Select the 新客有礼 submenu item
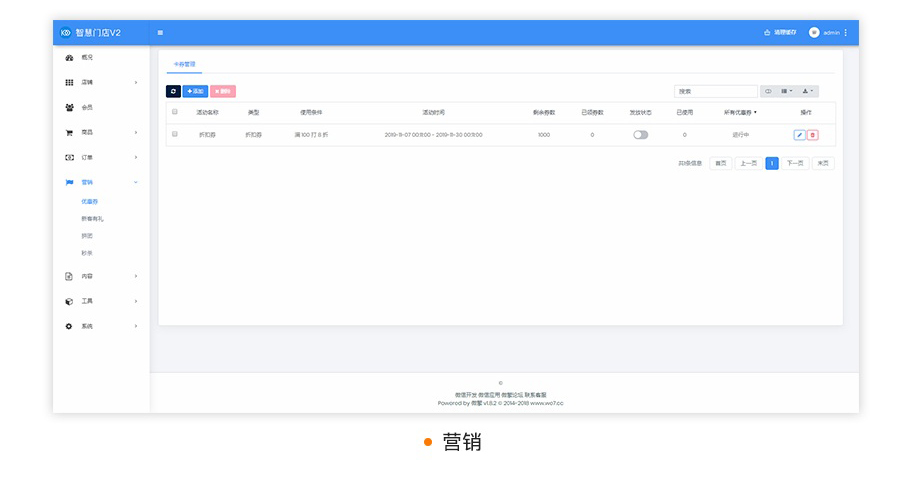The image size is (905, 478). [x=92, y=219]
